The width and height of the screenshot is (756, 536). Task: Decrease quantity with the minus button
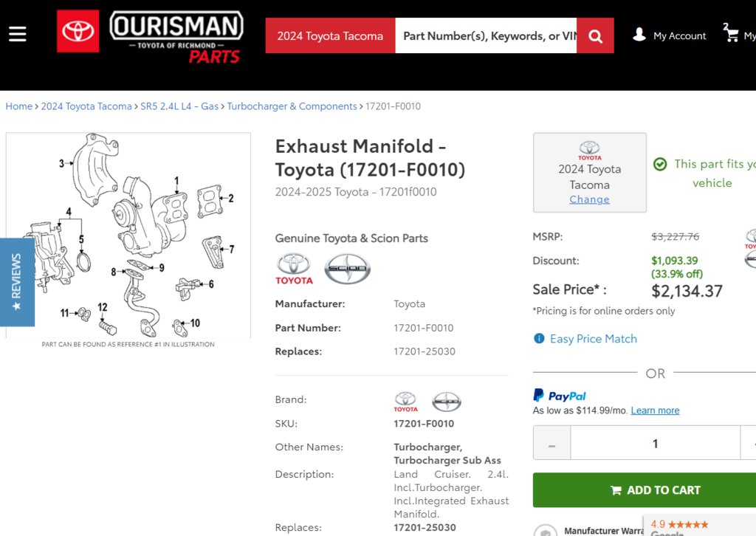pyautogui.click(x=552, y=443)
